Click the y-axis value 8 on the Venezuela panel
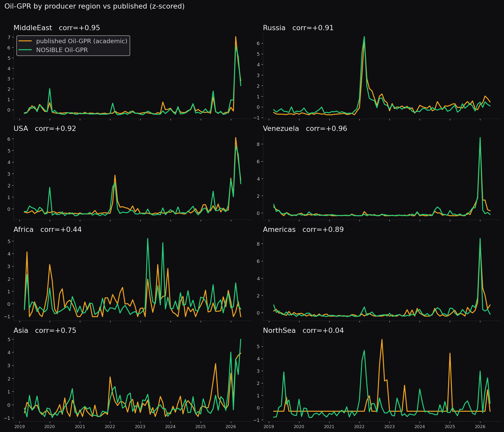504x432 pixels. tap(259, 144)
